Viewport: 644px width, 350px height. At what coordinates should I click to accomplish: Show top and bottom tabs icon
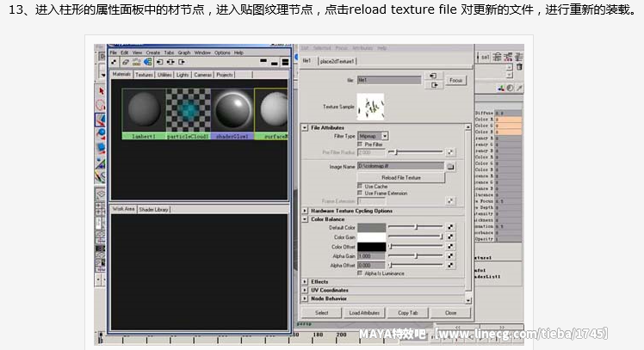[285, 62]
